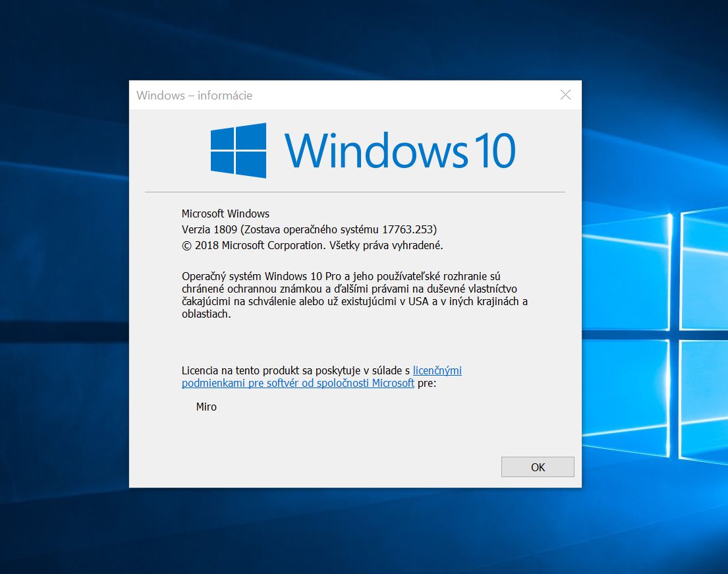
Task: Click the licensed user name 'Miro'
Action: pyautogui.click(x=206, y=407)
